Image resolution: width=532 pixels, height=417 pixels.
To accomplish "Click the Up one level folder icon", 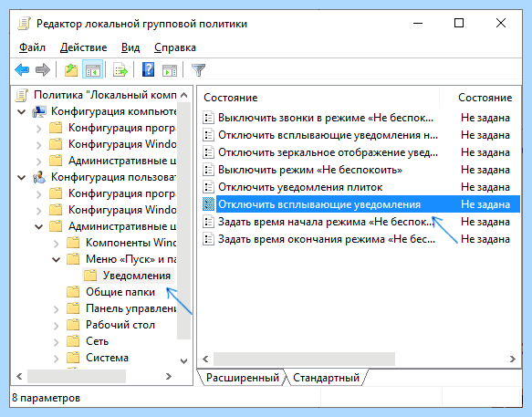I will click(x=71, y=70).
